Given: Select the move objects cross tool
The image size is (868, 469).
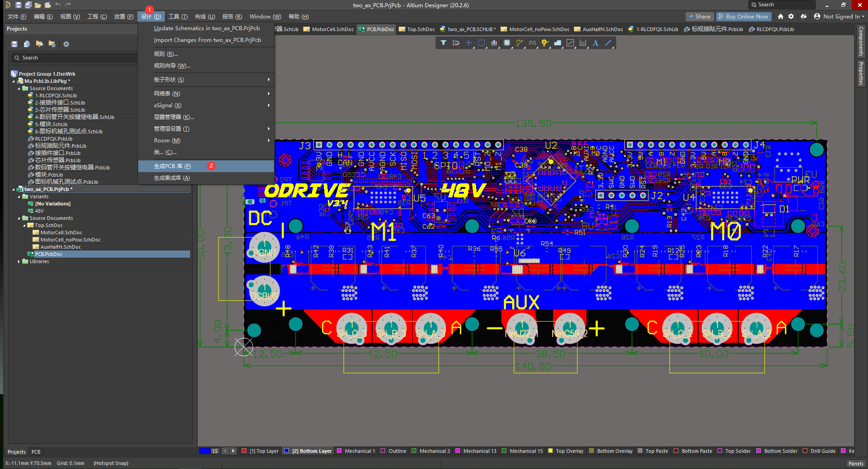Looking at the screenshot, I should [x=468, y=43].
